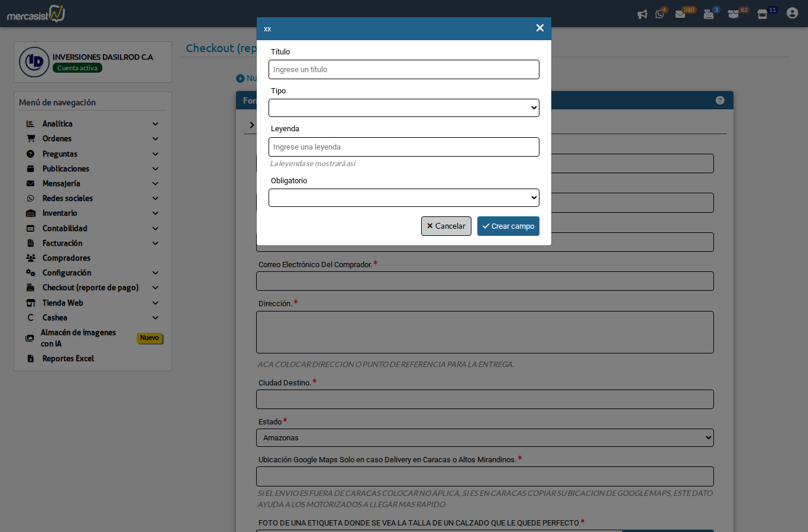Click the help question mark icon

pos(720,100)
